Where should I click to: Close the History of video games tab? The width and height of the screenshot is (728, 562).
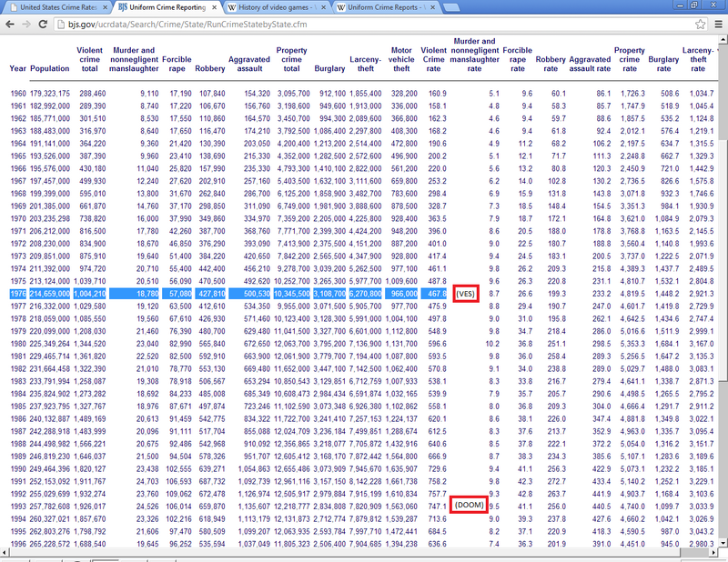(x=323, y=7)
